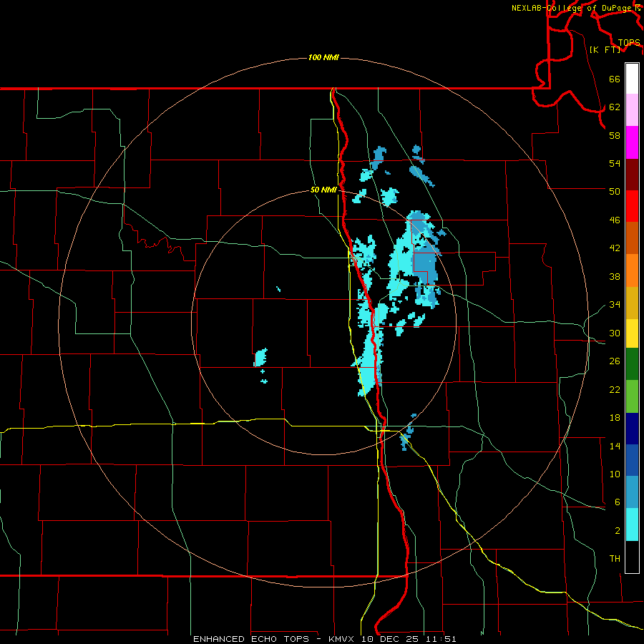Screen dimensions: 644x644
Task: Click the 'ENHANCED ECHO TOPS - KMVX' caption
Action: pos(273,639)
